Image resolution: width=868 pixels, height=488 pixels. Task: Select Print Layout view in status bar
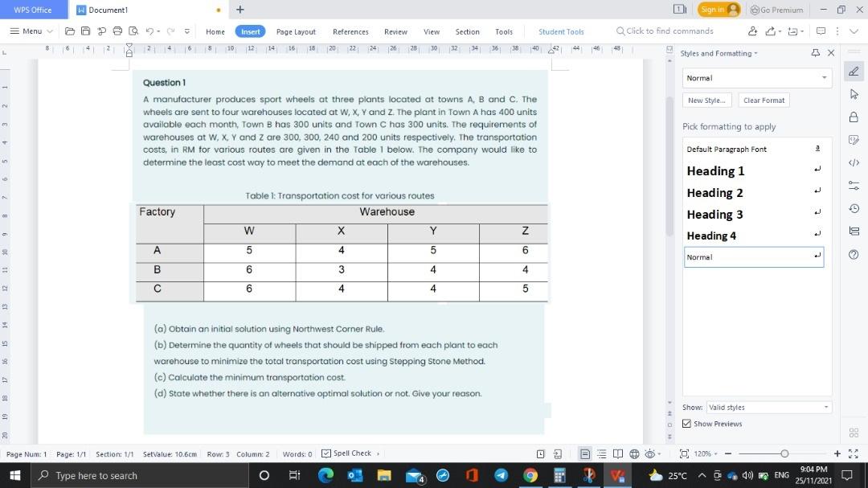click(x=585, y=453)
